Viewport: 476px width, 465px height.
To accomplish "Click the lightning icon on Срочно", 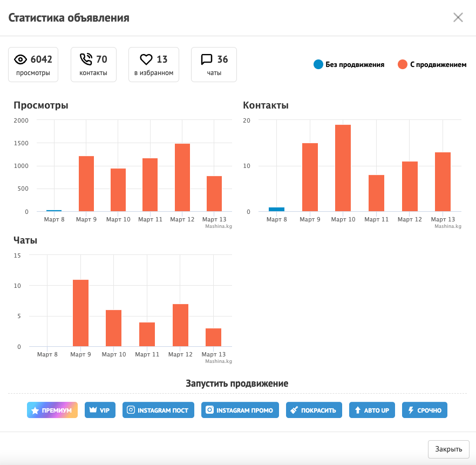I will 411,410.
